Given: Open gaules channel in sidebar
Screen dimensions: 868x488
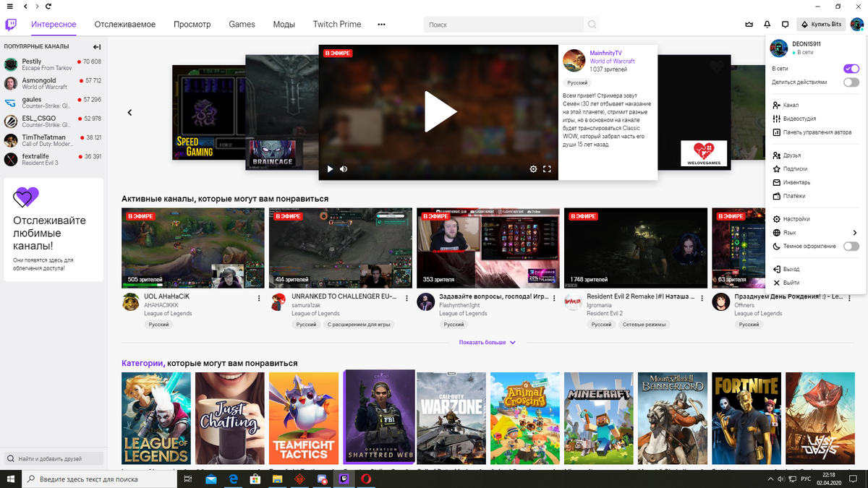Looking at the screenshot, I should [x=52, y=103].
